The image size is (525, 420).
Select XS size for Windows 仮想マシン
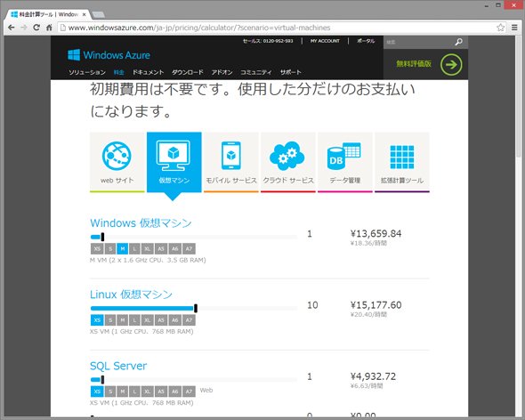tap(97, 248)
